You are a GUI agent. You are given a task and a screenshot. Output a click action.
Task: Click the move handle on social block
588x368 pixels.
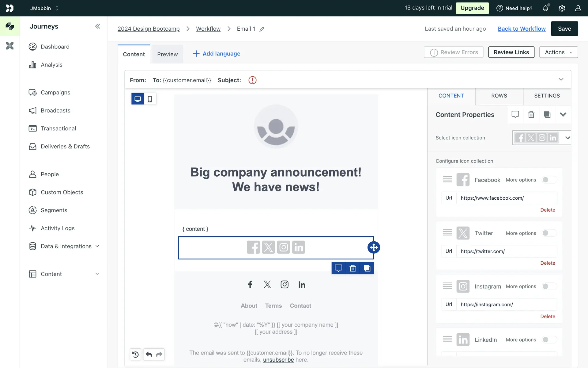[374, 247]
